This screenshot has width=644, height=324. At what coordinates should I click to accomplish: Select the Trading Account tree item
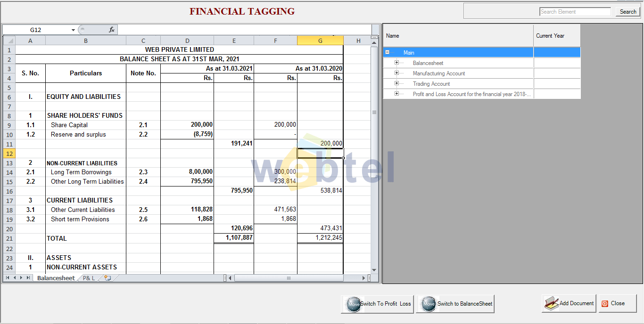tap(431, 84)
